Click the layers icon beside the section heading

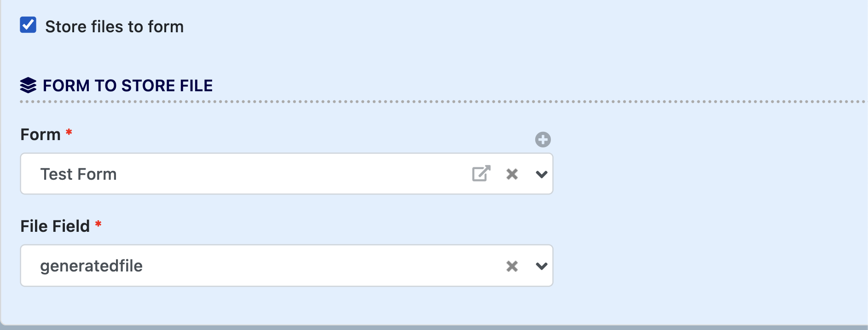point(28,85)
